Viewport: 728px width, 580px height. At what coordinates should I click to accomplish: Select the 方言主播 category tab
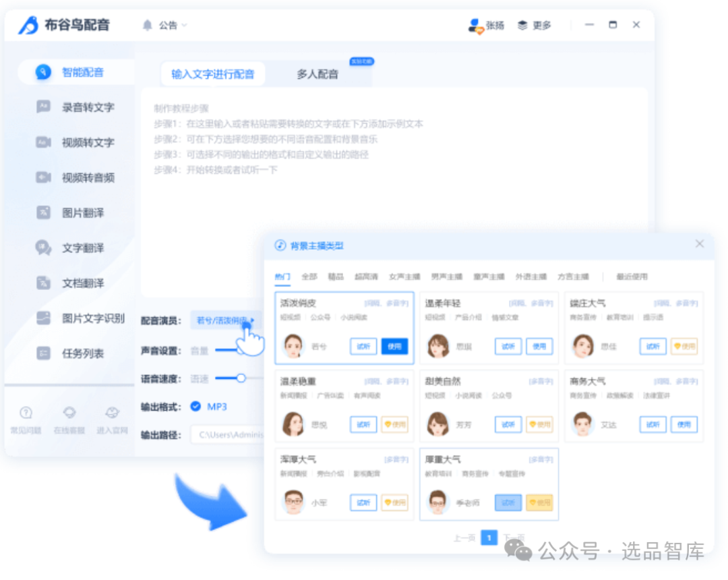[x=574, y=277]
